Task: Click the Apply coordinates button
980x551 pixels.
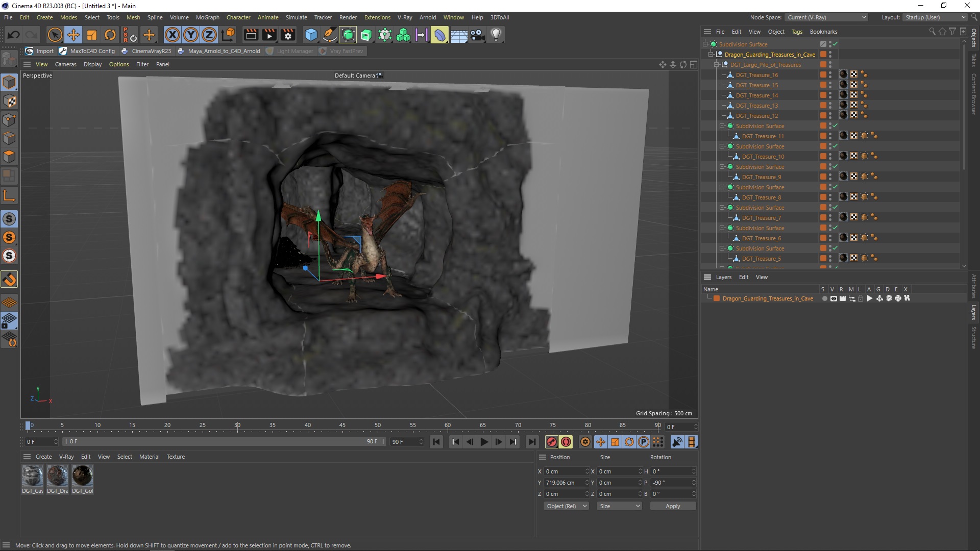Action: click(x=673, y=506)
